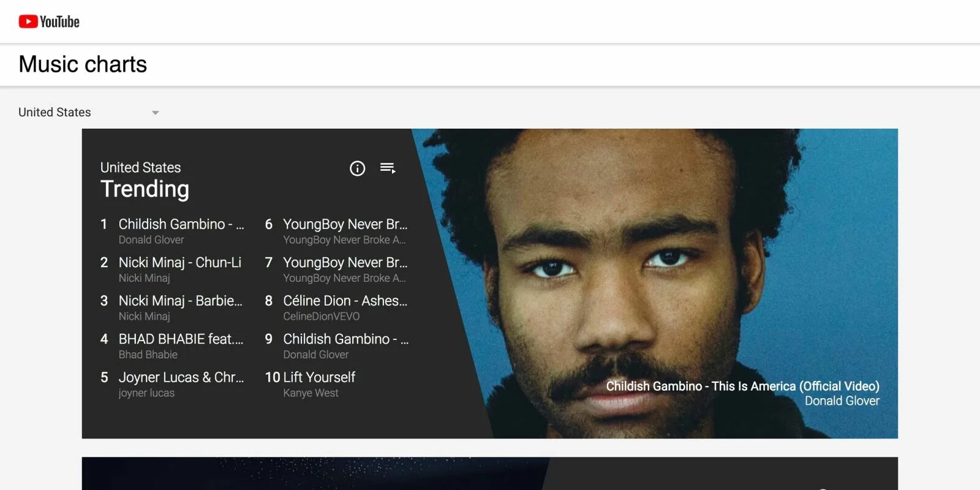Open track 6 YoungBoy Never Br...
Viewport: 980px width, 490px height.
(x=345, y=224)
